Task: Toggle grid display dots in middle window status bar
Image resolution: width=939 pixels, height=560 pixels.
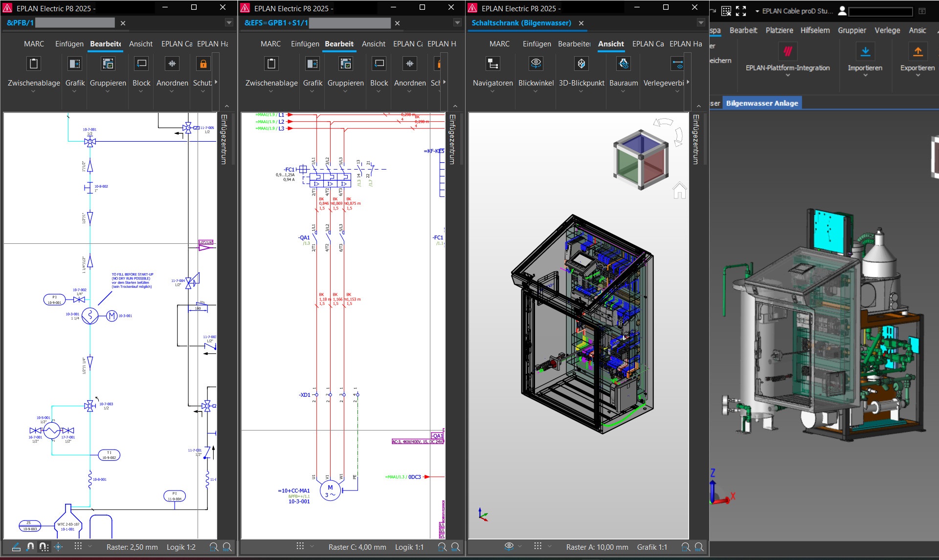Action: 300,546
